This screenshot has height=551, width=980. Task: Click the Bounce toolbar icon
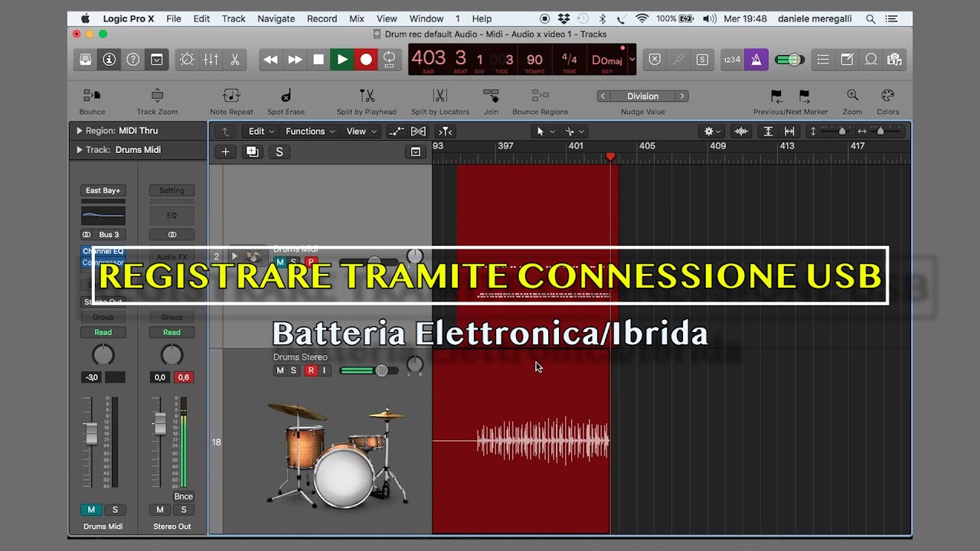coord(92,96)
